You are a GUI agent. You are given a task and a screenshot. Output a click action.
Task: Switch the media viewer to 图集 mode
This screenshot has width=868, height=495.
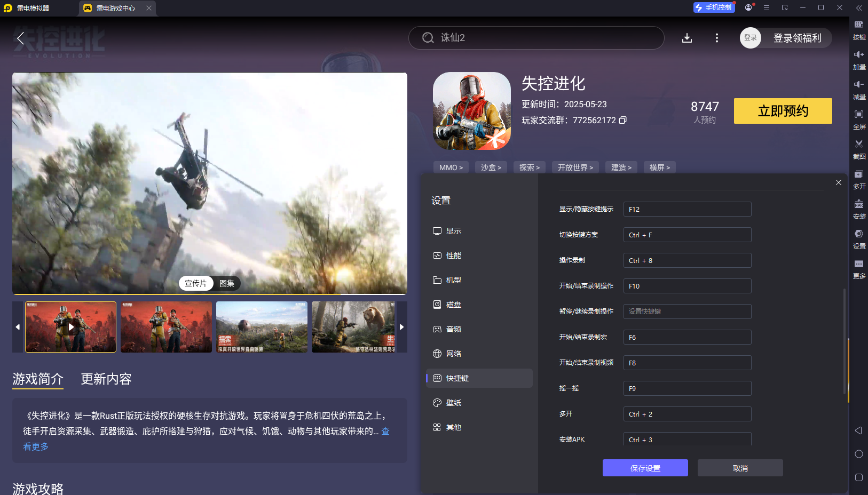click(226, 283)
